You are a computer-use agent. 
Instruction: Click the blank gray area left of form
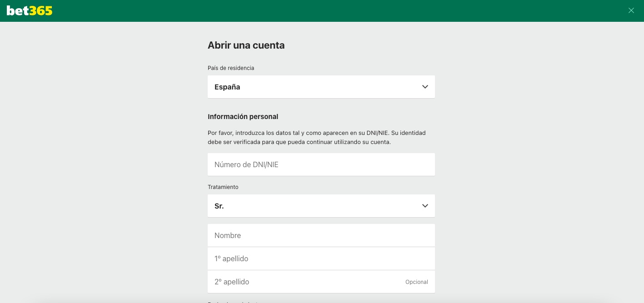(100, 159)
